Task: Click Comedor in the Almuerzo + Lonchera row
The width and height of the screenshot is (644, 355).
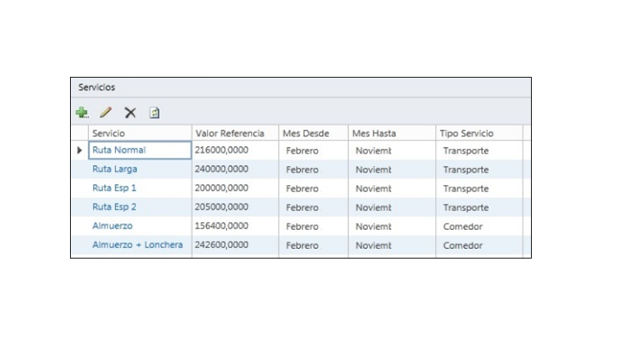Action: point(462,245)
